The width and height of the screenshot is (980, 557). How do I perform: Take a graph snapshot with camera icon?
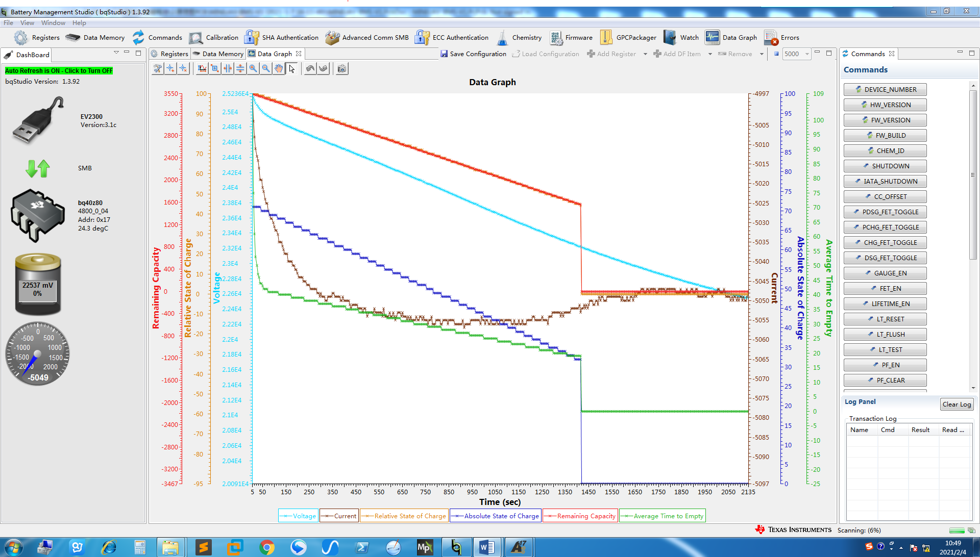pyautogui.click(x=342, y=68)
